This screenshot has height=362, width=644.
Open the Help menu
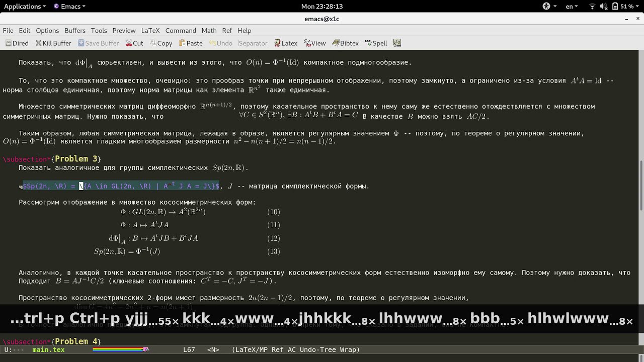tap(245, 31)
